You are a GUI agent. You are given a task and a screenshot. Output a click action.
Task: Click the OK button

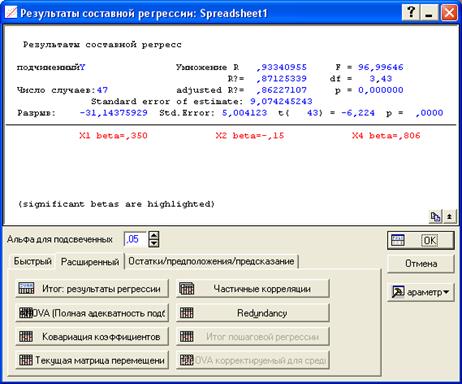point(421,240)
